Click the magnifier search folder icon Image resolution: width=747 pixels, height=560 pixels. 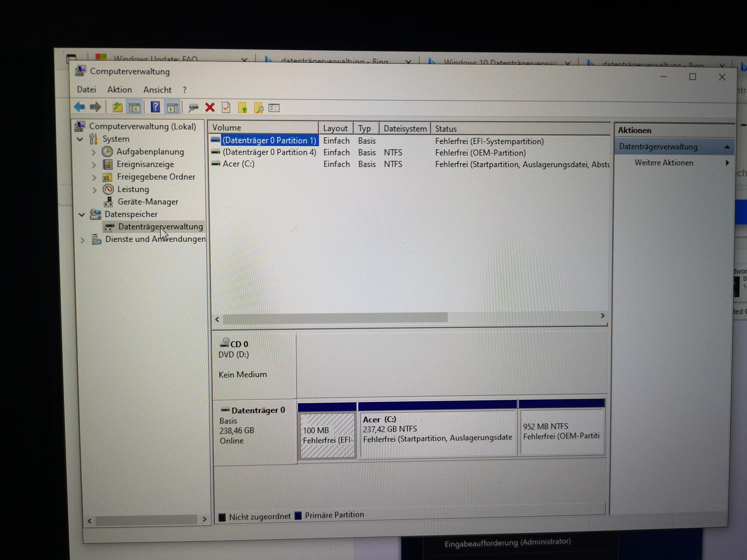[259, 108]
